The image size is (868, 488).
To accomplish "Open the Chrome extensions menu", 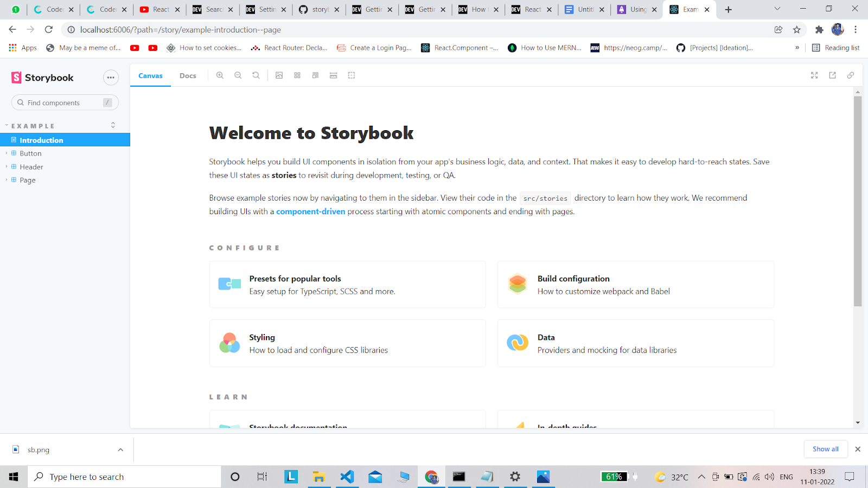I will point(819,30).
